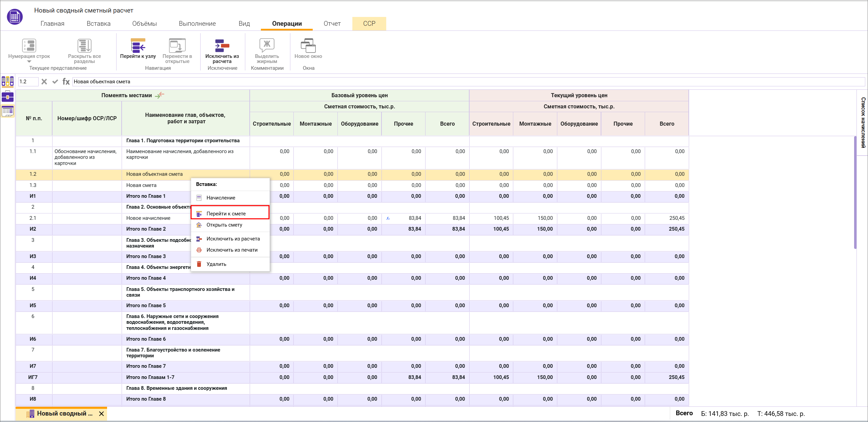The width and height of the screenshot is (868, 422).
Task: Open the Отчет ribbon tab
Action: coord(332,23)
